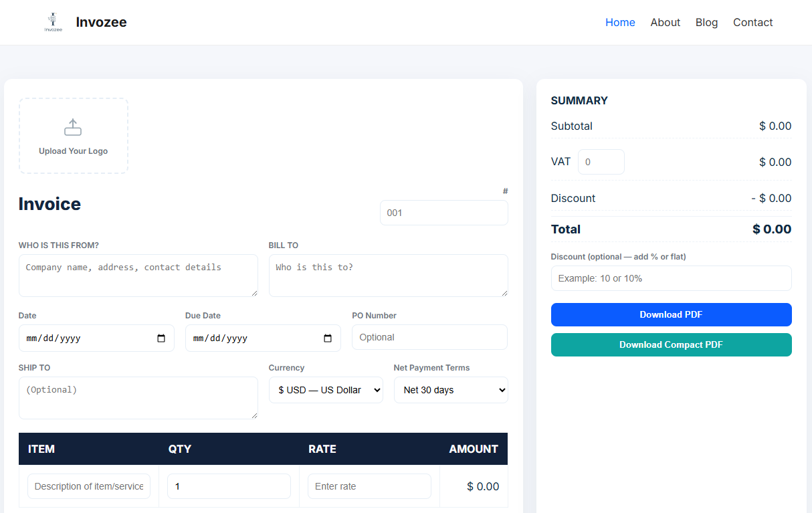The image size is (812, 513).
Task: Click the invoice number field showing 001
Action: coord(443,212)
